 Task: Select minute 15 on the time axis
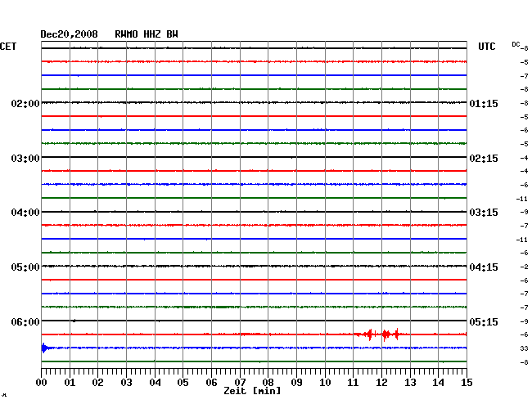[x=467, y=382]
